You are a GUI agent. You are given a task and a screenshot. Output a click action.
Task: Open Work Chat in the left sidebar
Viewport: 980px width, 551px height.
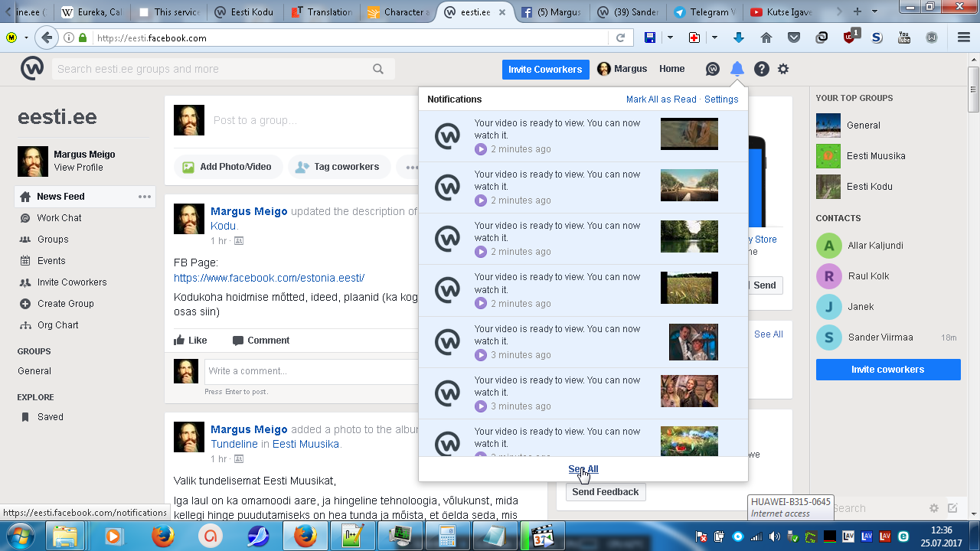(x=59, y=218)
